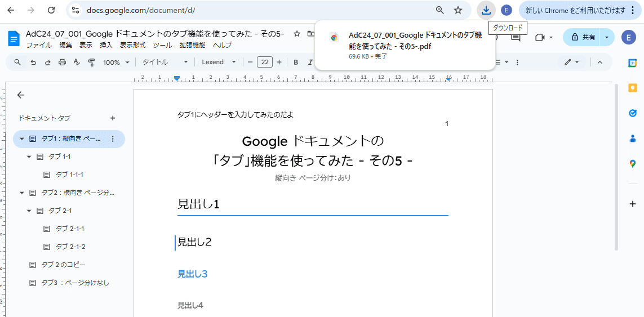The image size is (644, 317).
Task: Get add-ons with the side panel plus
Action: (x=633, y=204)
